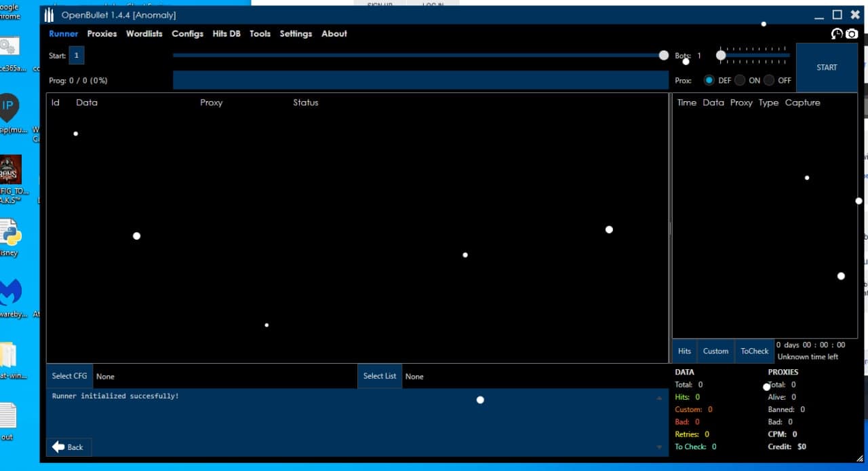Screen dimensions: 868x471
Task: Open the About tab
Action: pyautogui.click(x=334, y=33)
